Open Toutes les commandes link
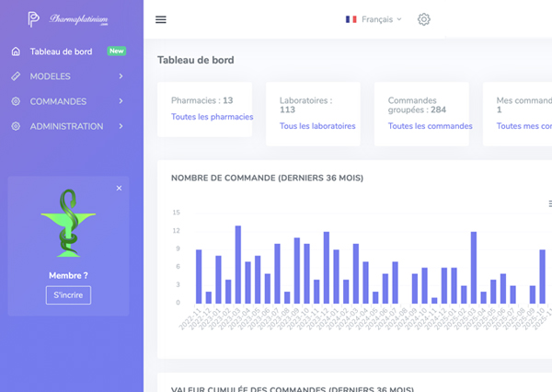 [x=430, y=126]
